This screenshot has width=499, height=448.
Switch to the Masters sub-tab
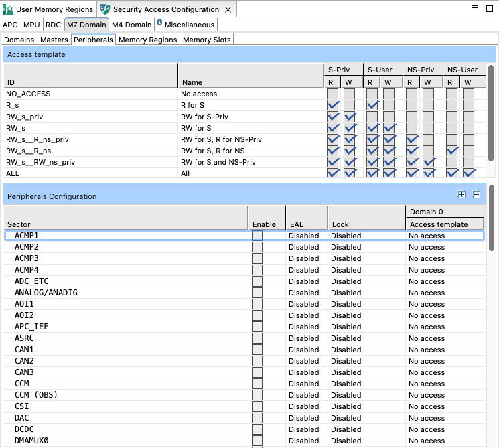coord(54,40)
